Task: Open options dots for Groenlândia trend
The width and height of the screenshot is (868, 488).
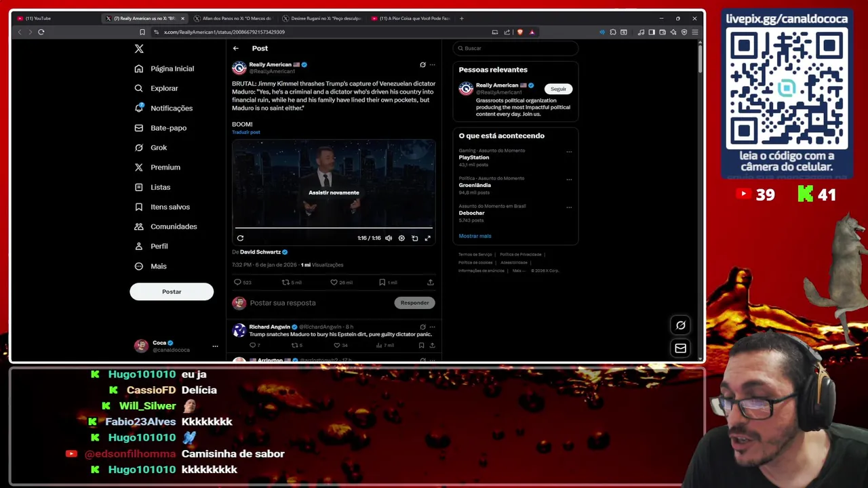Action: point(569,180)
